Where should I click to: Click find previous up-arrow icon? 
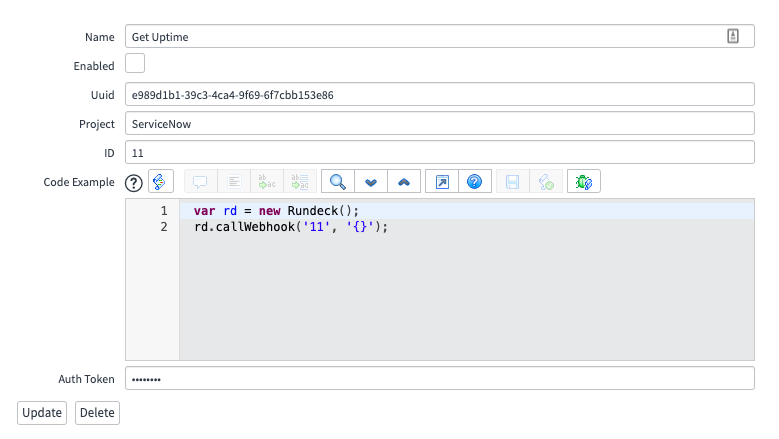[x=404, y=181]
